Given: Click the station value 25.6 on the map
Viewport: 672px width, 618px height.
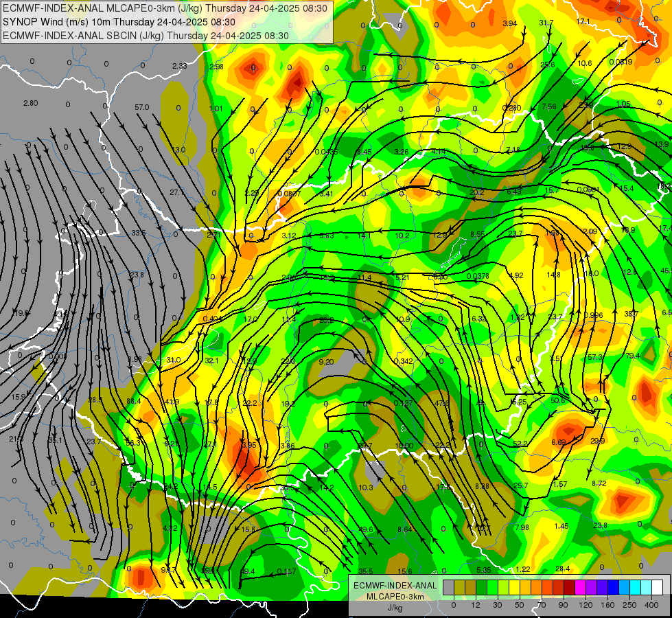Looking at the screenshot, I should [547, 65].
